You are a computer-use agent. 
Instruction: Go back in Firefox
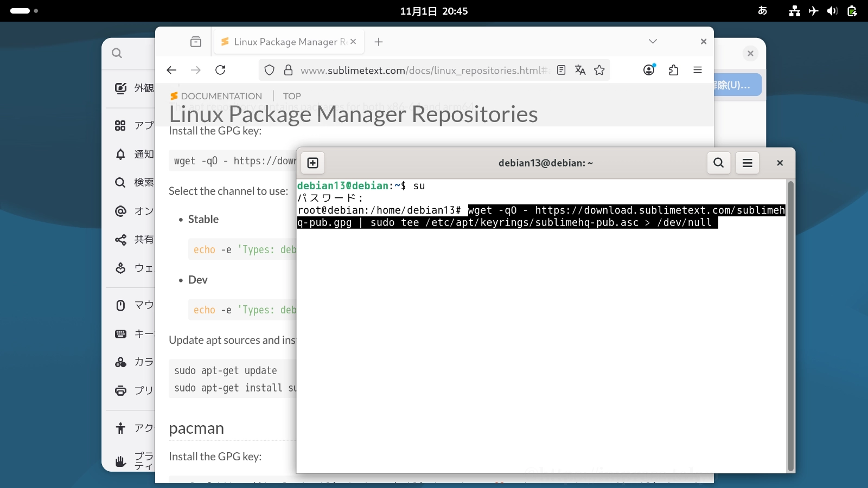point(171,70)
